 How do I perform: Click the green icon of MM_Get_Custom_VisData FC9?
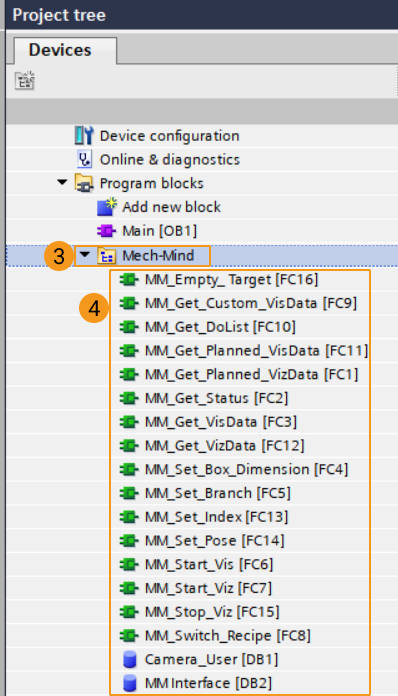129,303
